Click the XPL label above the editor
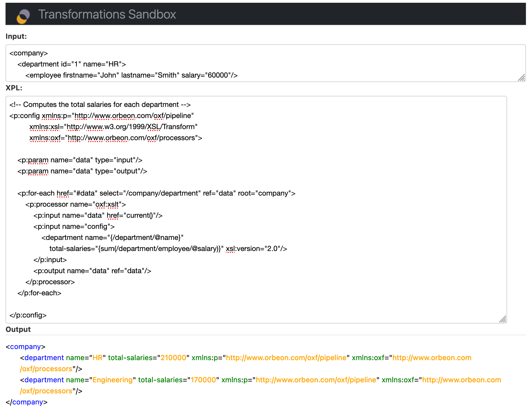The image size is (532, 410). coord(14,88)
